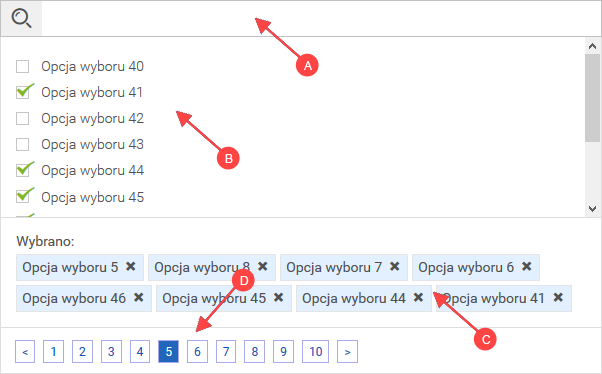Viewport: 602px width, 374px height.
Task: Remove the Opcja wyboru 6 tag
Action: point(527,266)
